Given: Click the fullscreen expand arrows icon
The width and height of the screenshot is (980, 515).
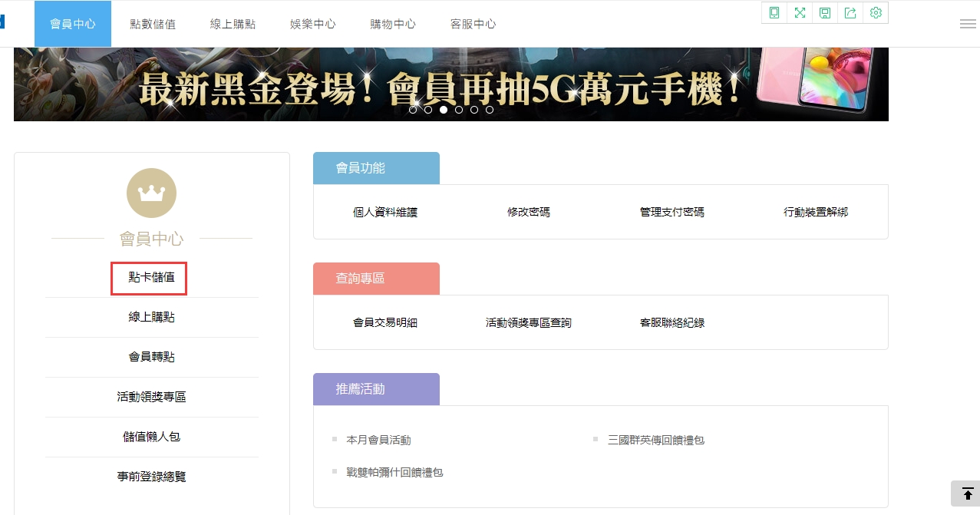Looking at the screenshot, I should [x=800, y=12].
